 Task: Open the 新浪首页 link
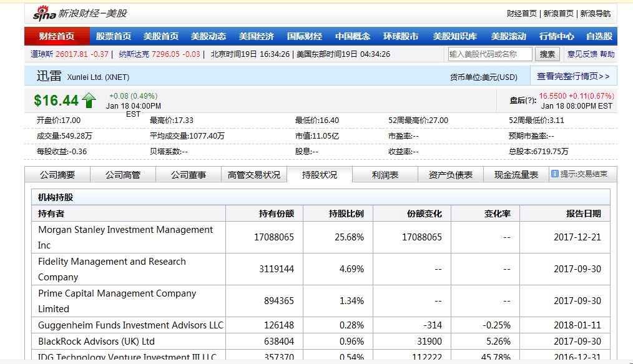558,14
